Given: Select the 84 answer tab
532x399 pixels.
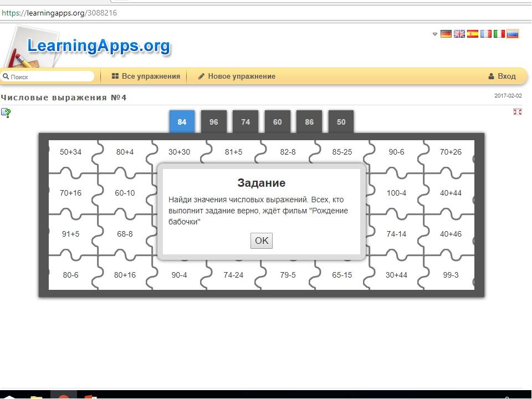Looking at the screenshot, I should (x=182, y=121).
